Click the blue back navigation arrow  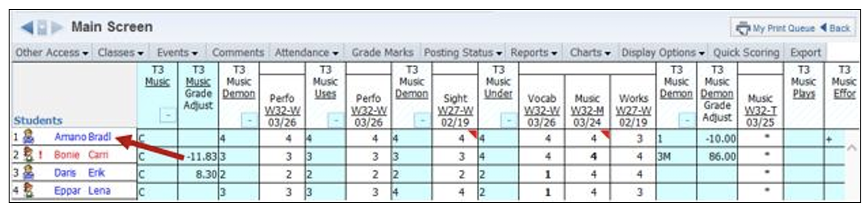click(27, 28)
